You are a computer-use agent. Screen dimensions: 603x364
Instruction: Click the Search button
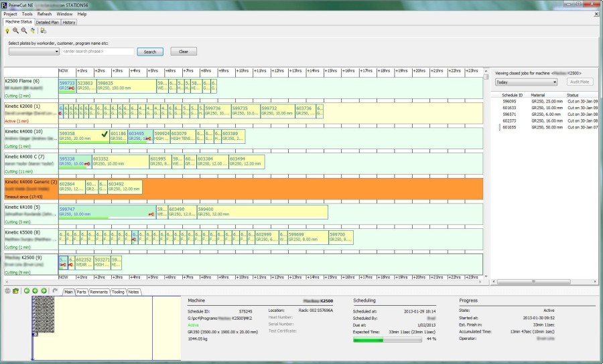pyautogui.click(x=150, y=52)
